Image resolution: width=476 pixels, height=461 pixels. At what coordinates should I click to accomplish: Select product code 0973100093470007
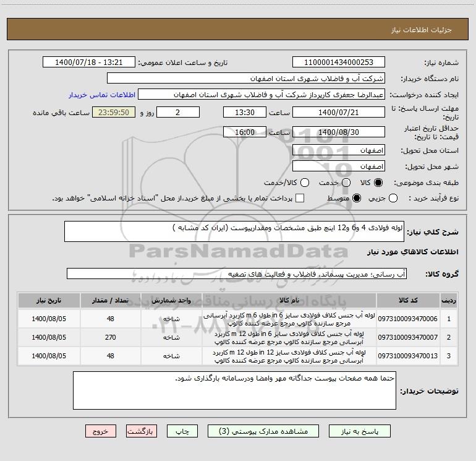tap(408, 337)
